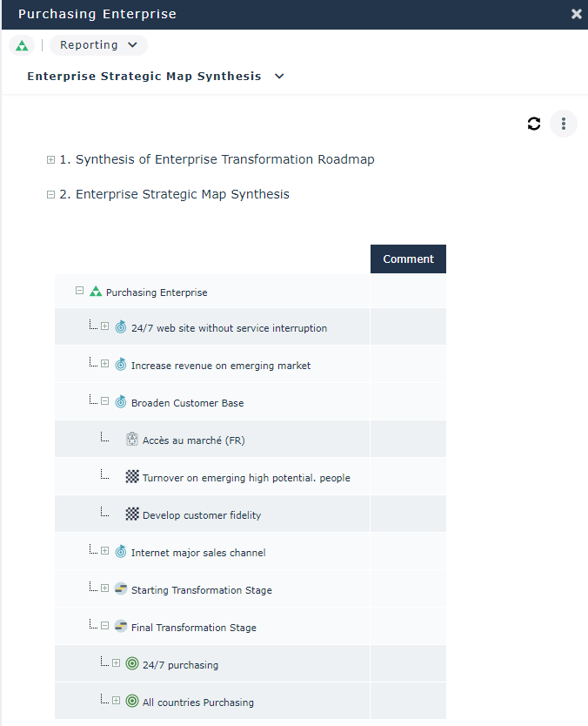
Task: Close the Purchasing Enterprise panel
Action: point(576,14)
